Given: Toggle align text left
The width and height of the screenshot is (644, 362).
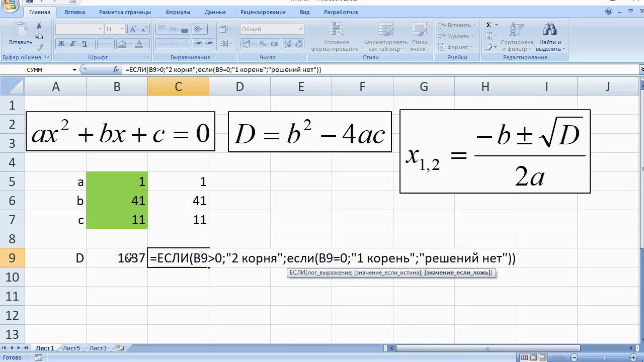Looking at the screenshot, I should [x=162, y=44].
